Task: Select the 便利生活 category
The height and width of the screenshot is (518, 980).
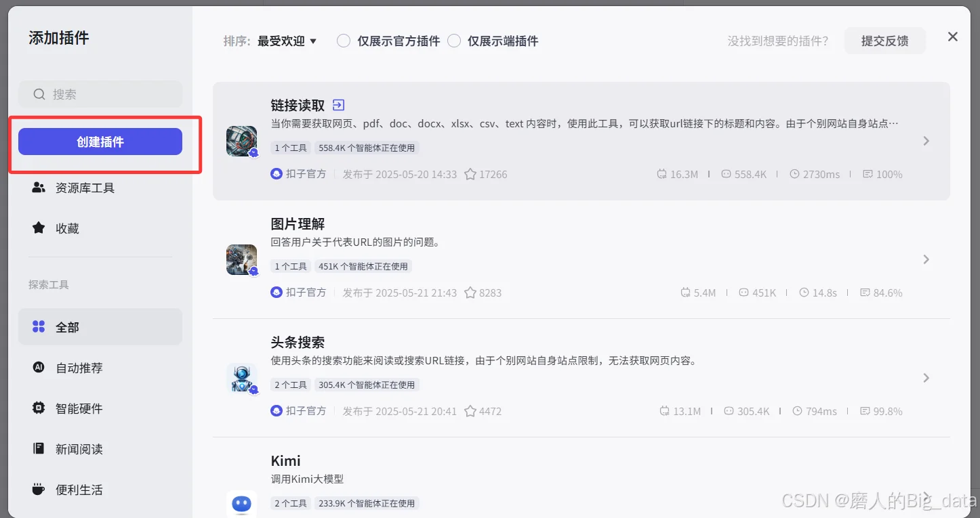Action: tap(100, 490)
